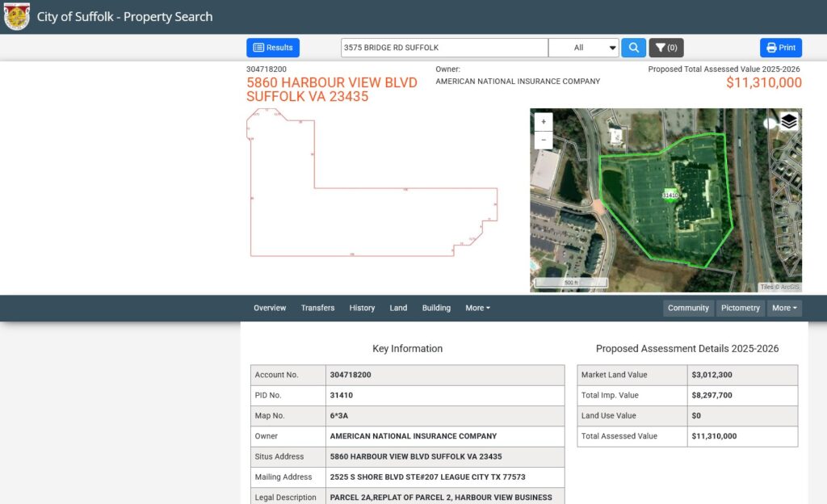The image size is (827, 504).
Task: Select the Total Imp. Value $8,297,700
Action: [712, 396]
